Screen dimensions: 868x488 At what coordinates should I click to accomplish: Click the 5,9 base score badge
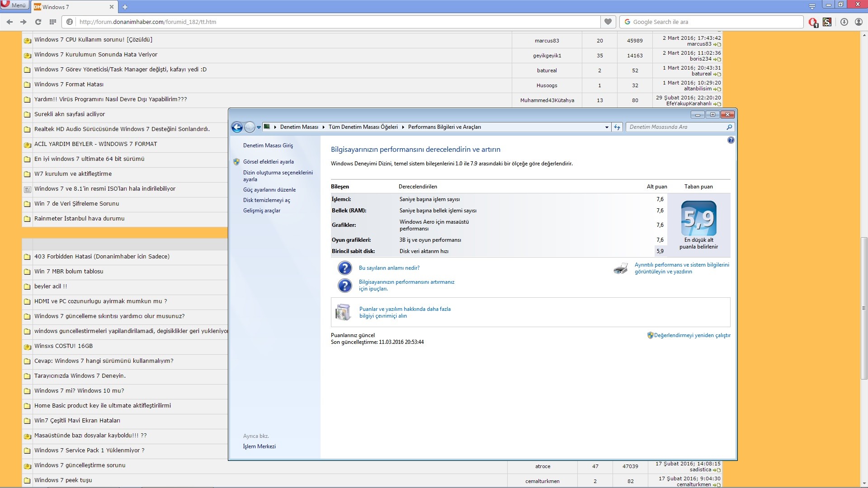coord(698,218)
